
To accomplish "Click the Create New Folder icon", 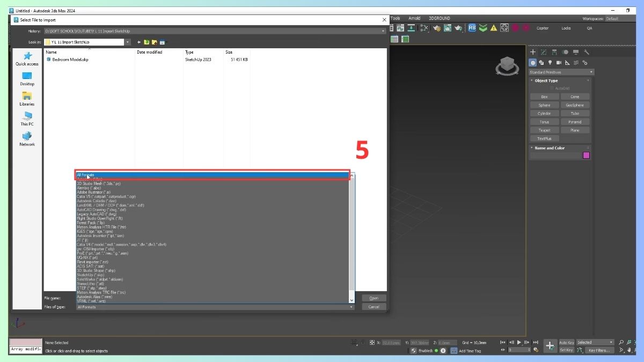I will pos(154,41).
